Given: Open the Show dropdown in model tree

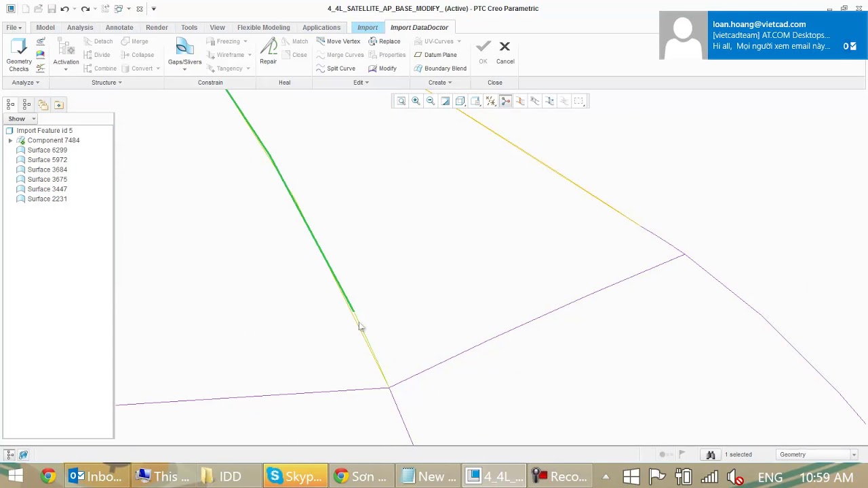Looking at the screenshot, I should (x=22, y=119).
